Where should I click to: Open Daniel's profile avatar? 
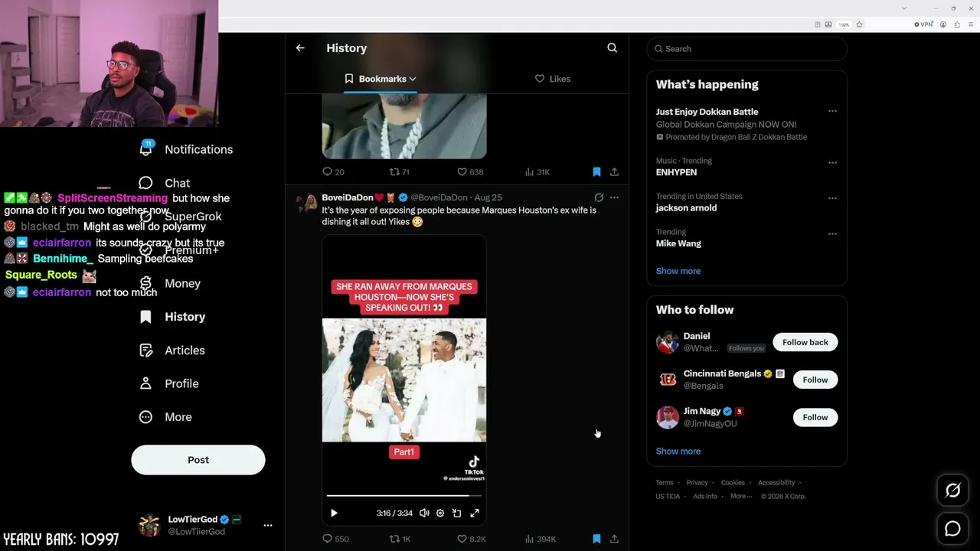(668, 342)
